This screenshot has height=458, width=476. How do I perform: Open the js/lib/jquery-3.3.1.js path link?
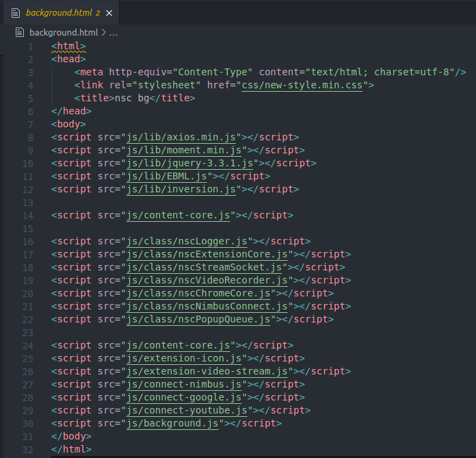(x=190, y=163)
